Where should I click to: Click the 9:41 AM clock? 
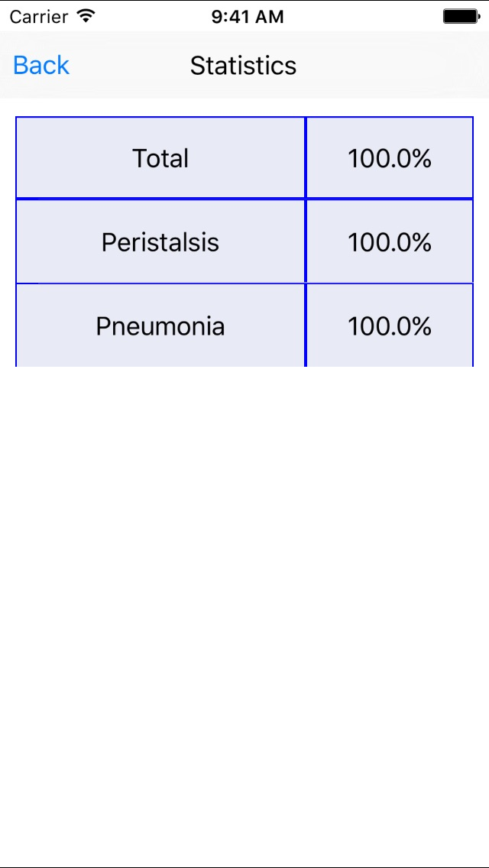click(x=248, y=17)
